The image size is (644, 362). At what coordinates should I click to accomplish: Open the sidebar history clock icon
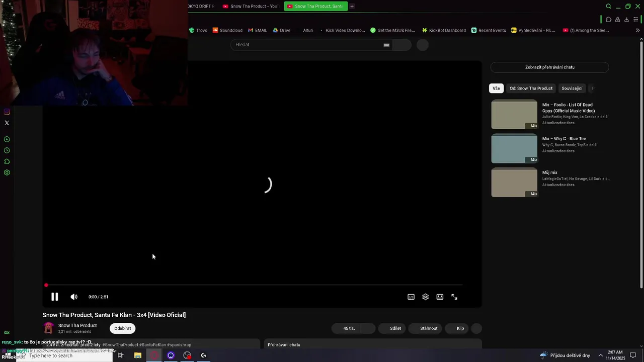[x=7, y=150]
